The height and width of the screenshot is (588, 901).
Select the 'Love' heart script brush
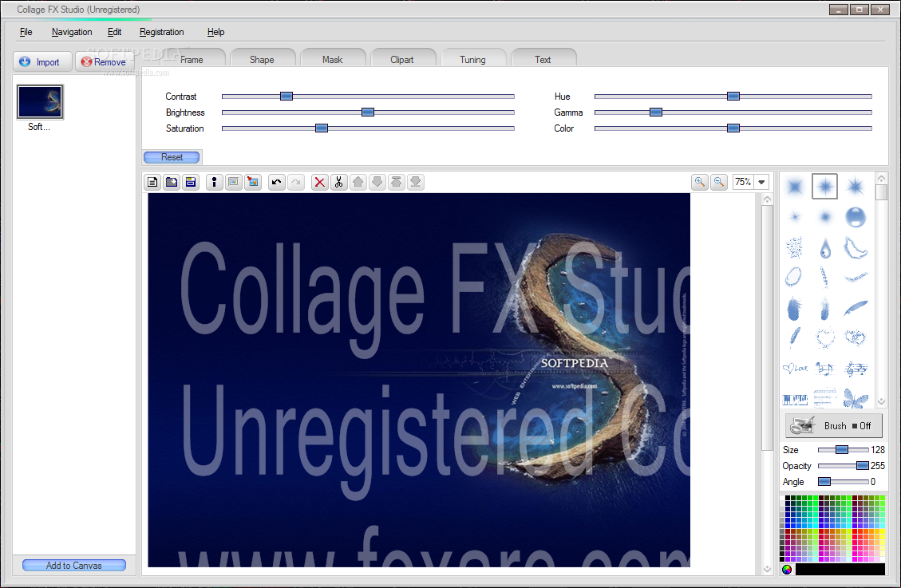point(795,368)
